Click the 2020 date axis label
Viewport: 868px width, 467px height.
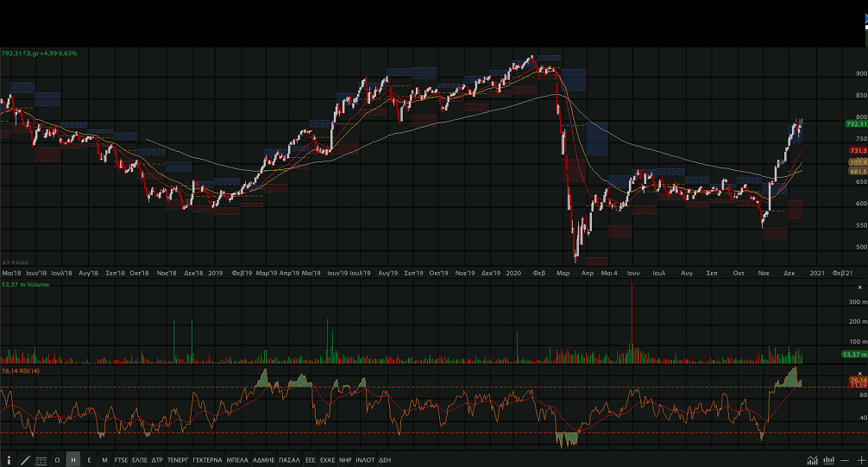(x=513, y=273)
